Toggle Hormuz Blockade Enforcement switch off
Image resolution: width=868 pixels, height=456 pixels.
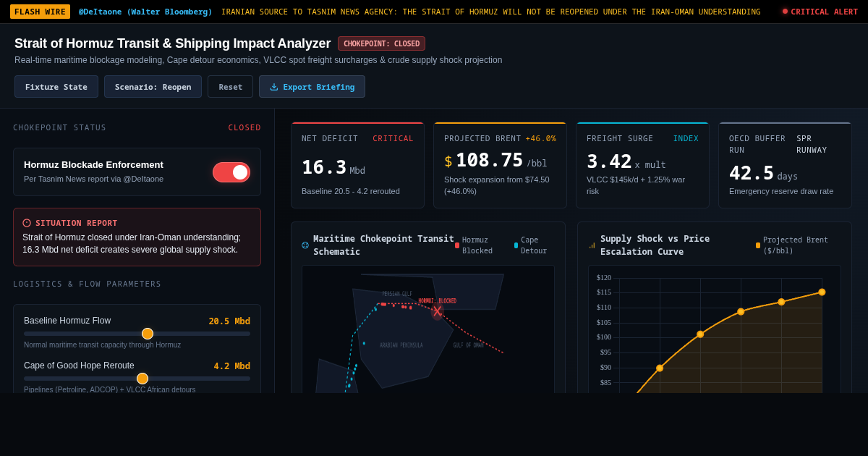[x=231, y=172]
